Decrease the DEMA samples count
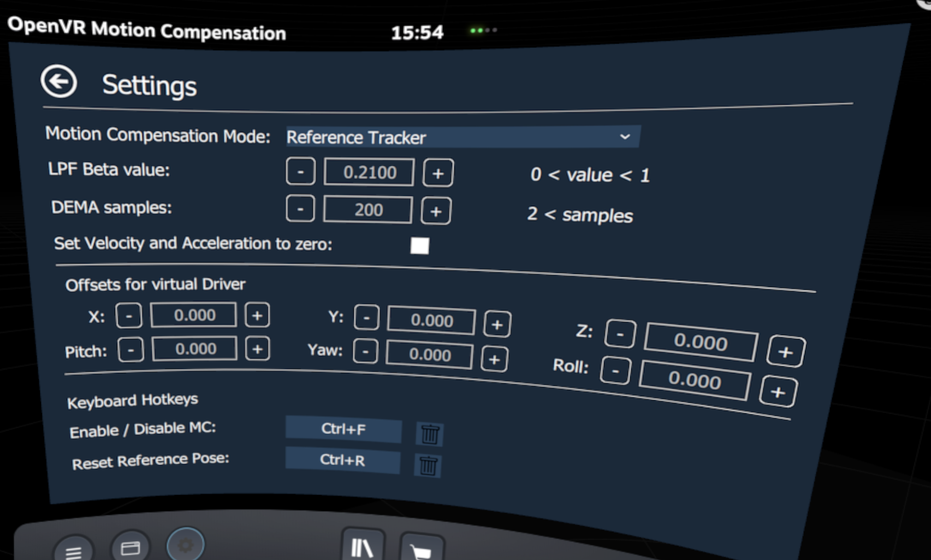The image size is (931, 560). click(300, 209)
